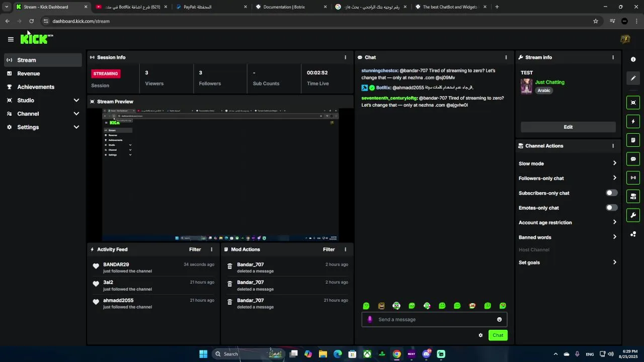The width and height of the screenshot is (644, 362).
Task: Open Channel Actions three-dot menu
Action: pyautogui.click(x=613, y=146)
